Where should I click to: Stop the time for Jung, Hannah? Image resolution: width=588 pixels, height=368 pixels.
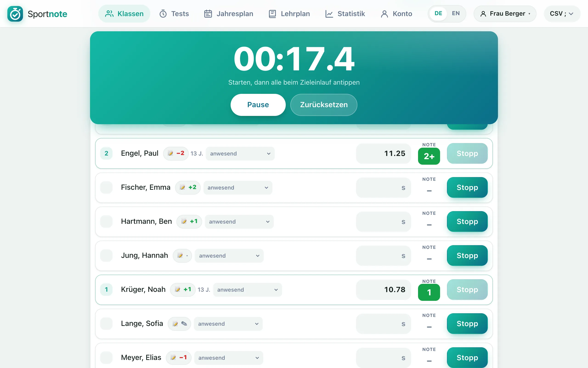click(x=467, y=256)
